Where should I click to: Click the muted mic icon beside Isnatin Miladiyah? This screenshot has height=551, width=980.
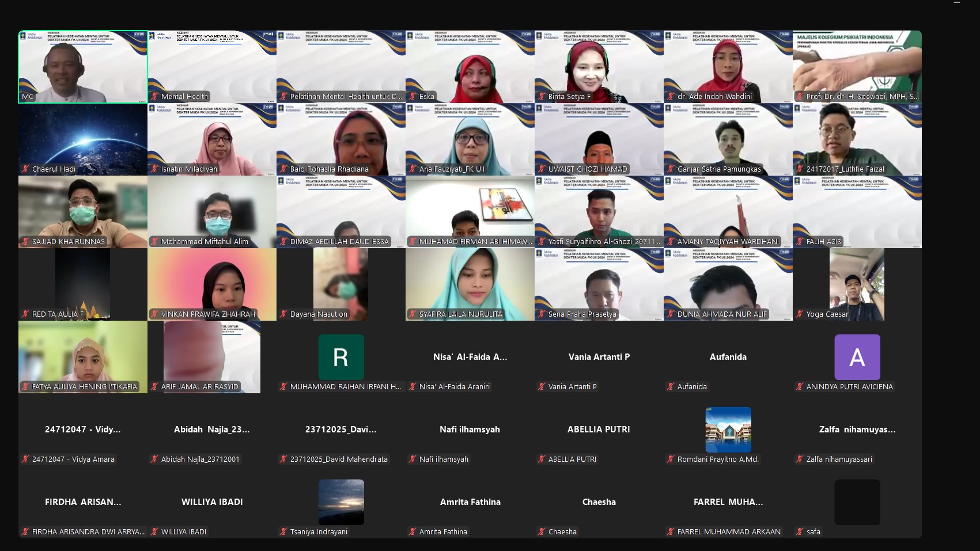(154, 169)
